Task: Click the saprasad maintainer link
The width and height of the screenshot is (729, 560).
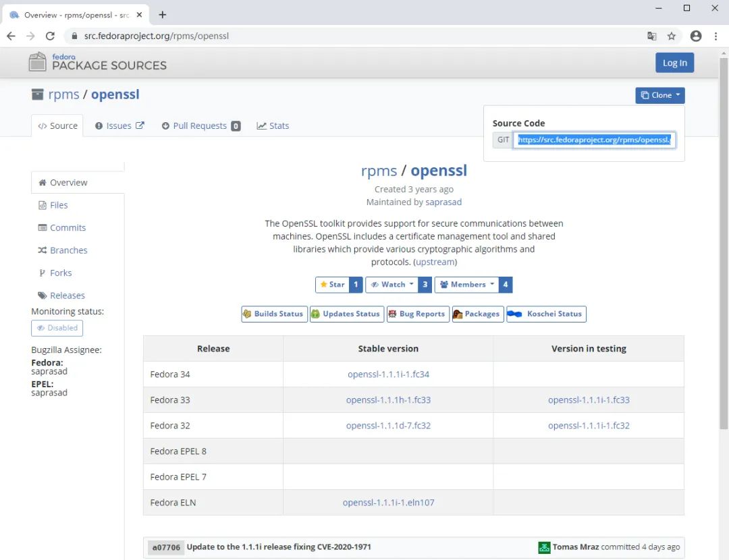Action: [x=443, y=202]
